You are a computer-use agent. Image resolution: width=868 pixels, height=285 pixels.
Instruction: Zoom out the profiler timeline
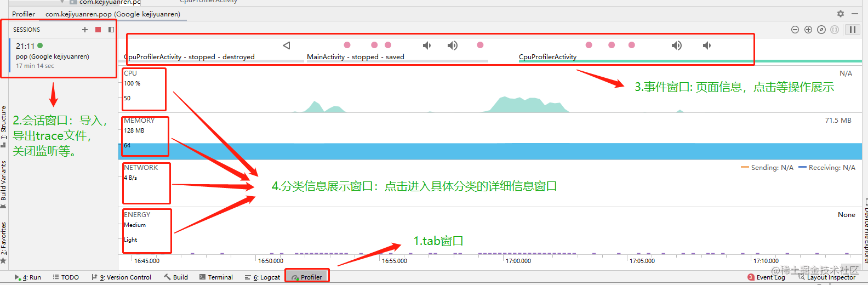(795, 30)
